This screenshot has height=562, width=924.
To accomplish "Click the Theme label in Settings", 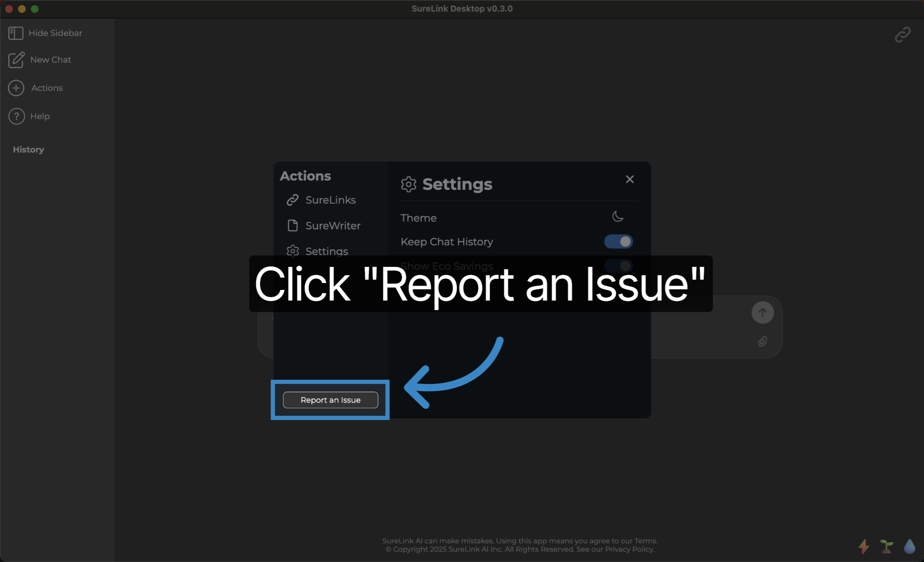I will (x=419, y=218).
